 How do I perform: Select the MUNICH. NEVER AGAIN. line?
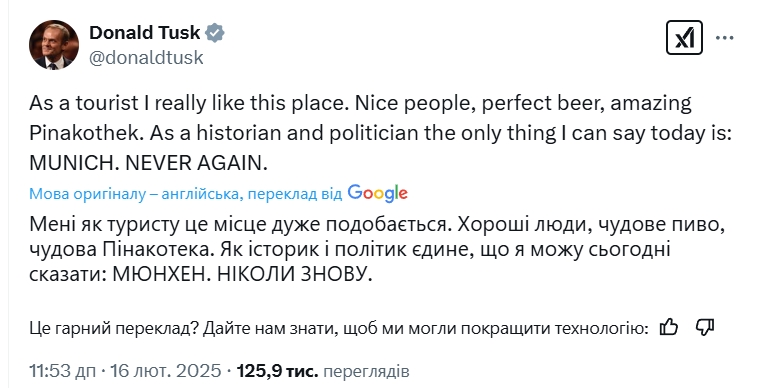148,164
